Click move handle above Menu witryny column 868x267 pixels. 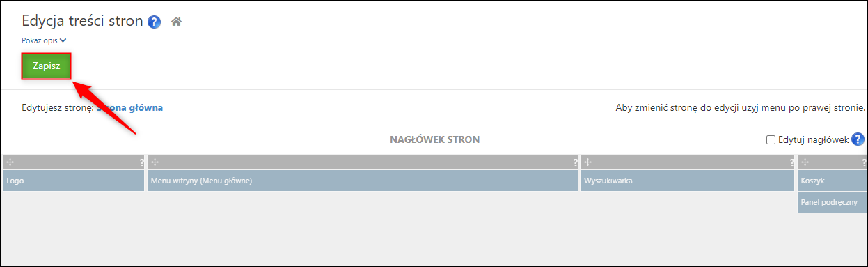155,162
